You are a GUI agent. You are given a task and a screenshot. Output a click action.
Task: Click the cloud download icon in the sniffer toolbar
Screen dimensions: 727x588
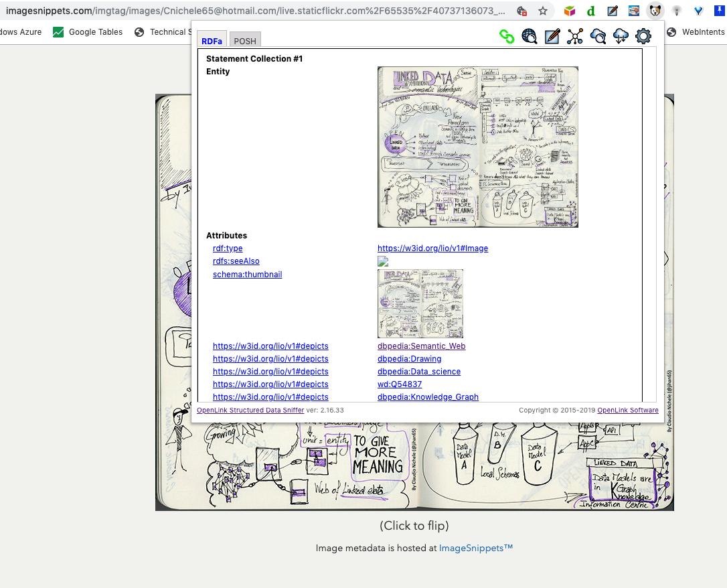click(x=621, y=36)
